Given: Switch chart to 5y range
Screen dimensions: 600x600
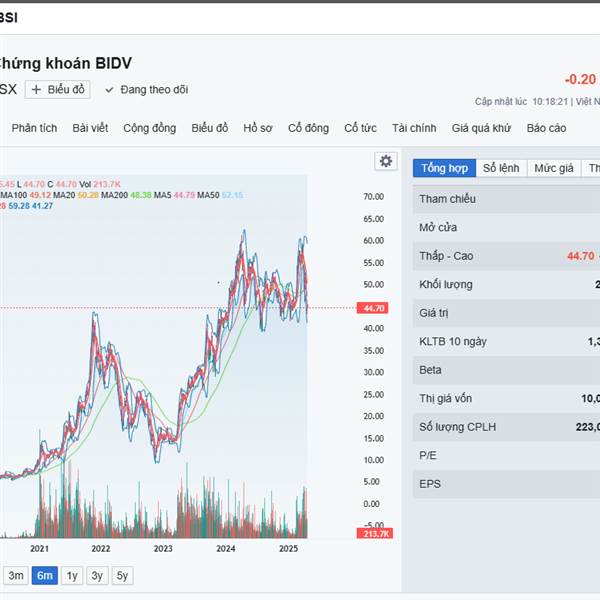Looking at the screenshot, I should click(122, 575).
